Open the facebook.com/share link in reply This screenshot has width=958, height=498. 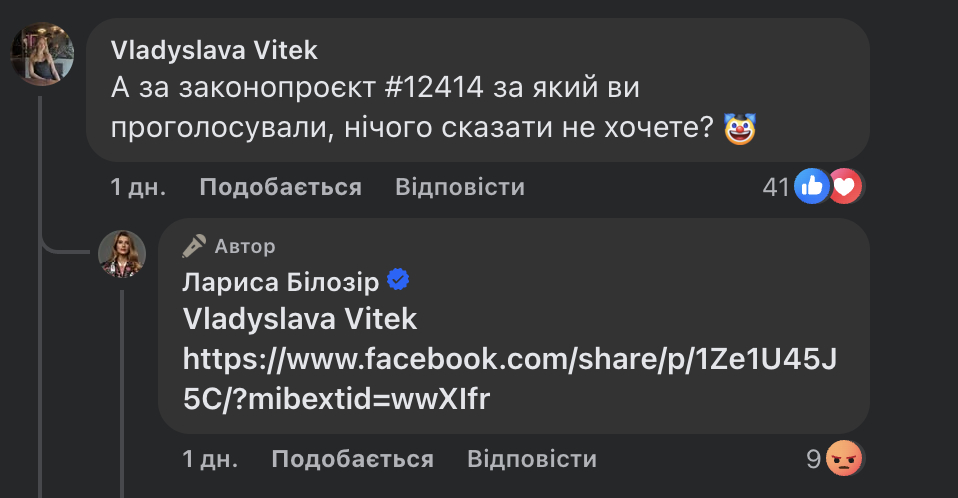coord(510,378)
